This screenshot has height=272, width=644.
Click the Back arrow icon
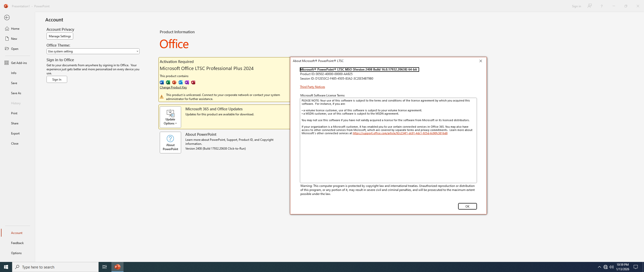pyautogui.click(x=7, y=18)
